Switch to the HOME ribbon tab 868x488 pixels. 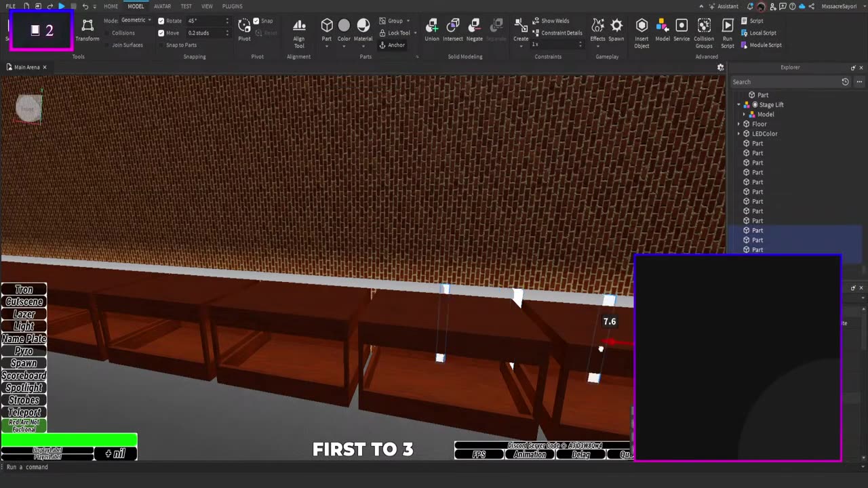111,6
